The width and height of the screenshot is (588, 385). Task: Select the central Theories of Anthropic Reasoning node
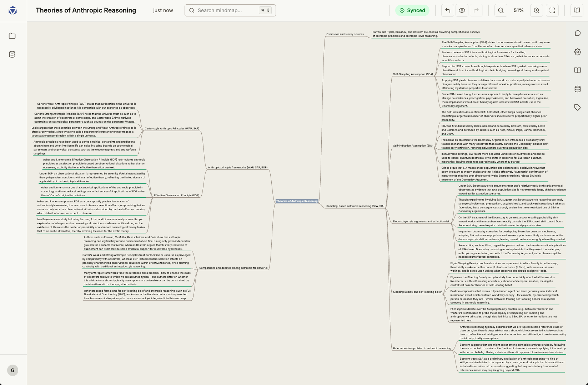click(x=297, y=201)
